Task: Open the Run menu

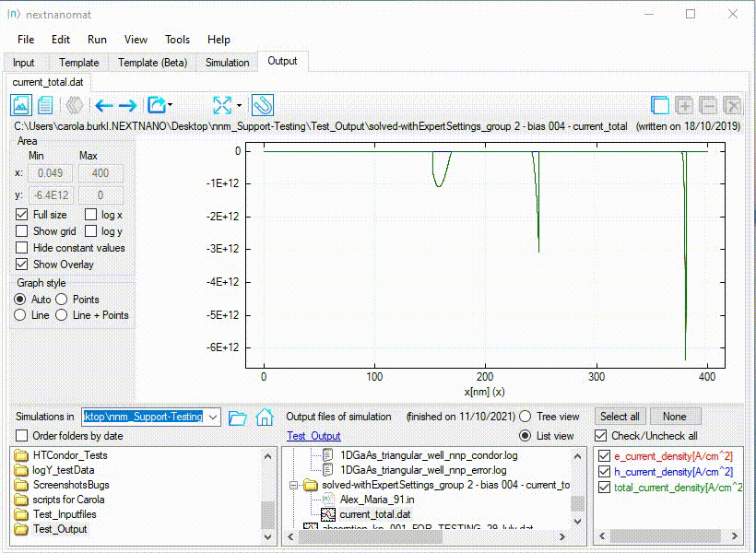Action: tap(97, 40)
